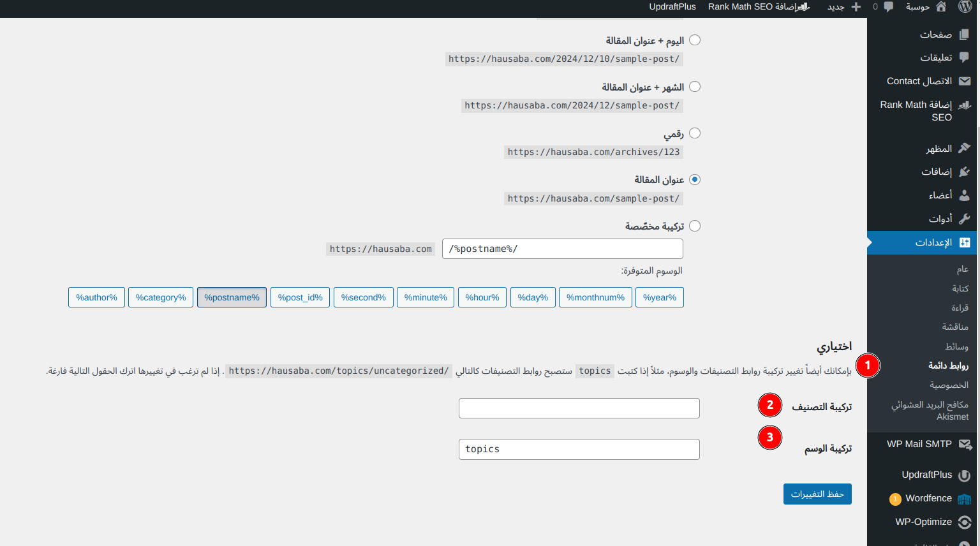Go to كتابة writing settings submenu

[960, 288]
